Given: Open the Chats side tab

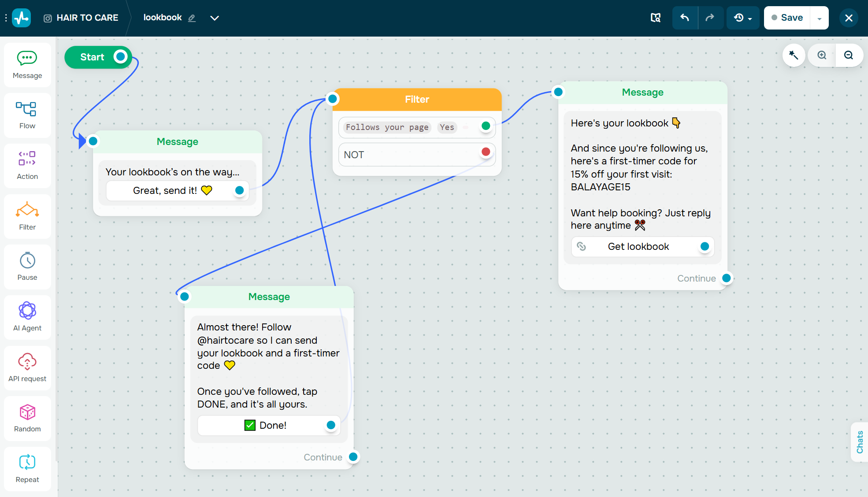Looking at the screenshot, I should point(860,442).
